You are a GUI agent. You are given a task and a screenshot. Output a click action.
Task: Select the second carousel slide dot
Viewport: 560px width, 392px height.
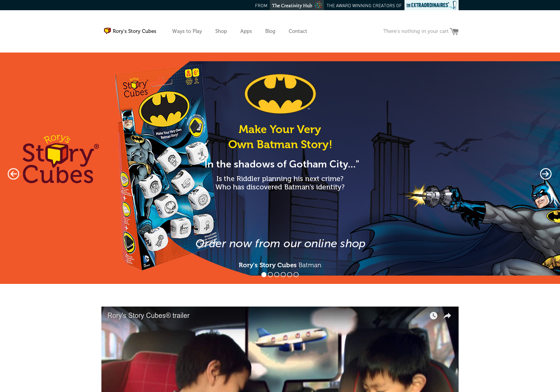pos(270,275)
